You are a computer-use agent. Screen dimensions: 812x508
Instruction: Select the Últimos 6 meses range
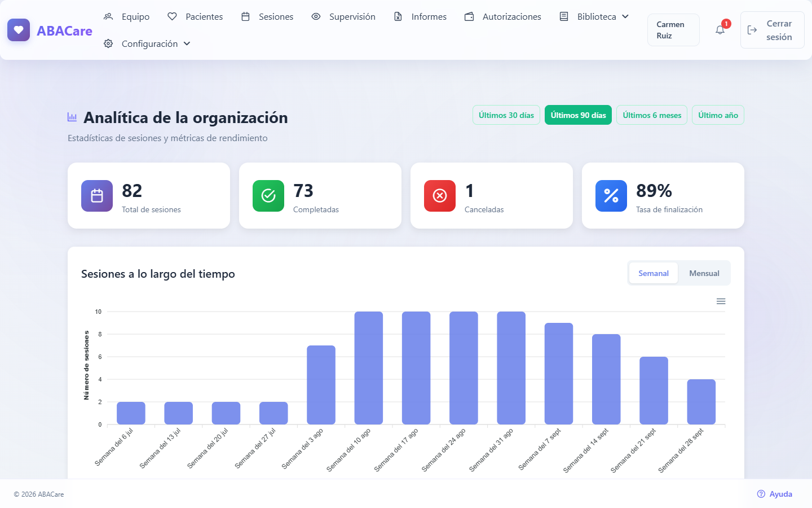[x=652, y=115]
